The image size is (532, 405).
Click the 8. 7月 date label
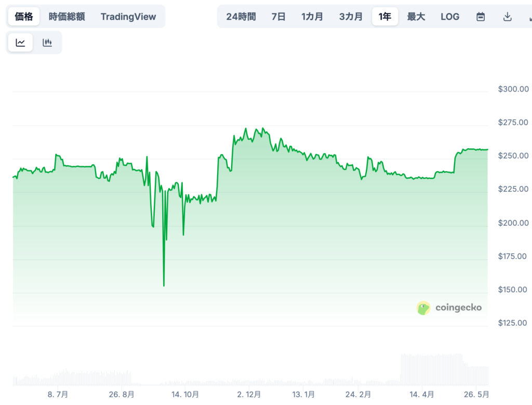(x=58, y=395)
